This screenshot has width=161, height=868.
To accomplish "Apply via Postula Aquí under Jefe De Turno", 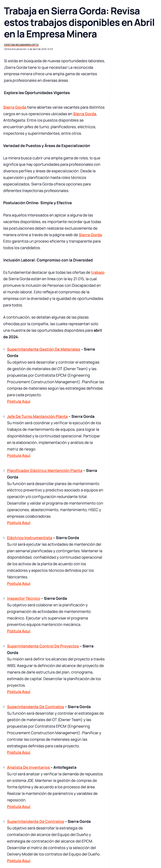I will (19, 456).
